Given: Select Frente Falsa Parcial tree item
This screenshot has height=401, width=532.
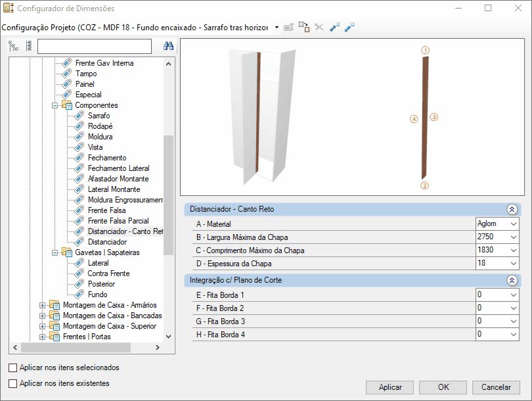Looking at the screenshot, I should (118, 221).
